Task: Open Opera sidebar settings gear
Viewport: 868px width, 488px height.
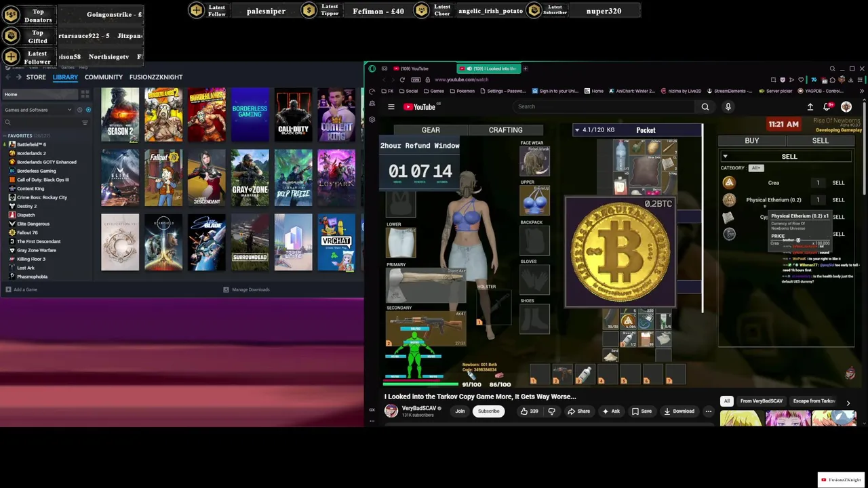Action: pos(372,119)
